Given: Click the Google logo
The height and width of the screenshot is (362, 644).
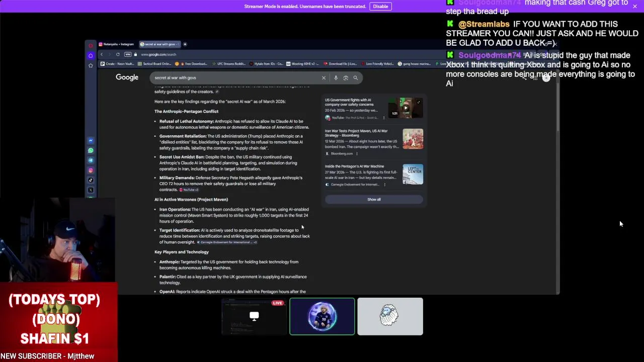Looking at the screenshot, I should (x=127, y=77).
